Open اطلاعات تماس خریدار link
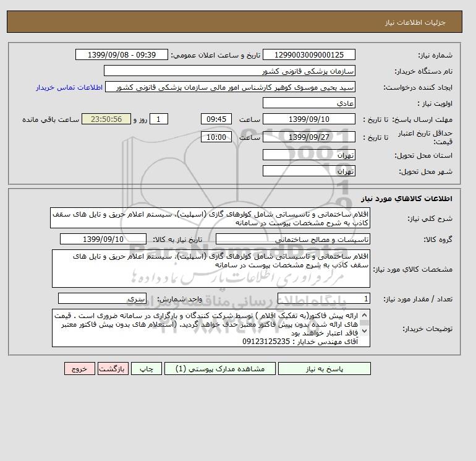476x461 pixels. (x=69, y=87)
